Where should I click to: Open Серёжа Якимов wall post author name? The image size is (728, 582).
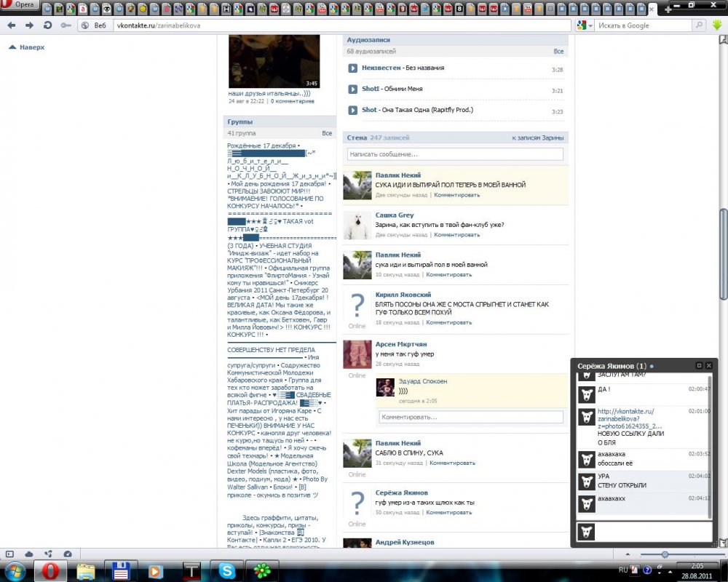(402, 493)
